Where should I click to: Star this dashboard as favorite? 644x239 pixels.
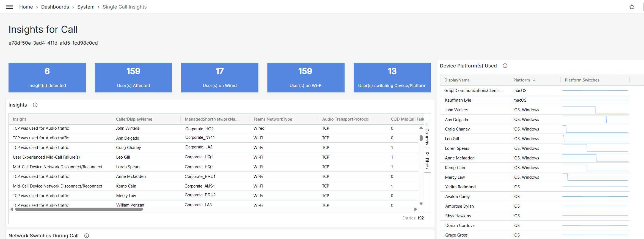coord(632,7)
